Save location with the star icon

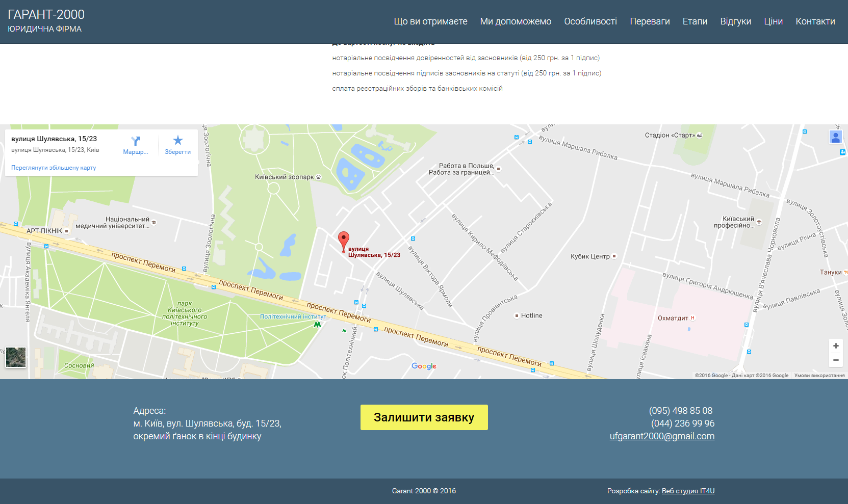[177, 141]
